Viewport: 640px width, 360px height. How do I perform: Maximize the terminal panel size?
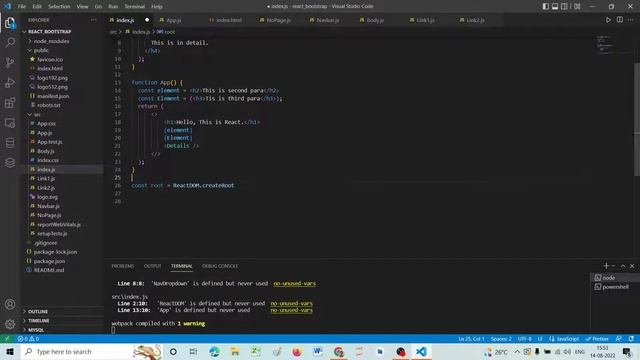point(623,266)
